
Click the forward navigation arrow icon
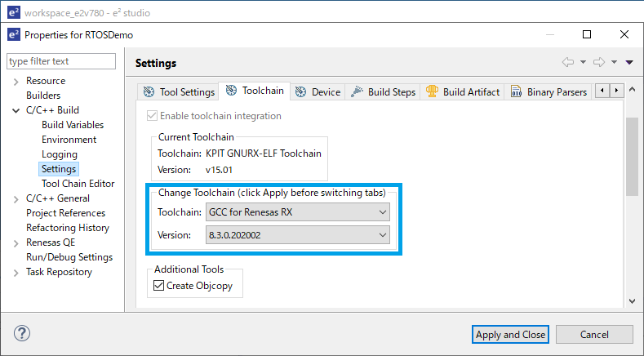click(x=599, y=63)
